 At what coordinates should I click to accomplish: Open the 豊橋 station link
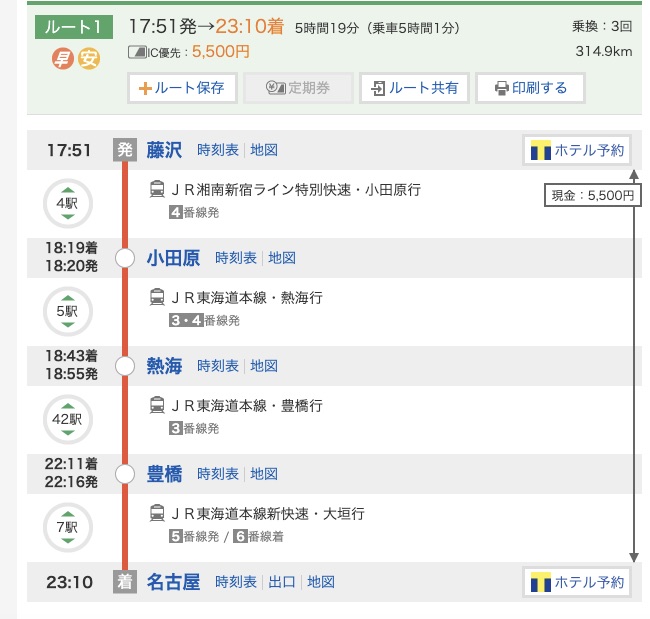coord(164,474)
